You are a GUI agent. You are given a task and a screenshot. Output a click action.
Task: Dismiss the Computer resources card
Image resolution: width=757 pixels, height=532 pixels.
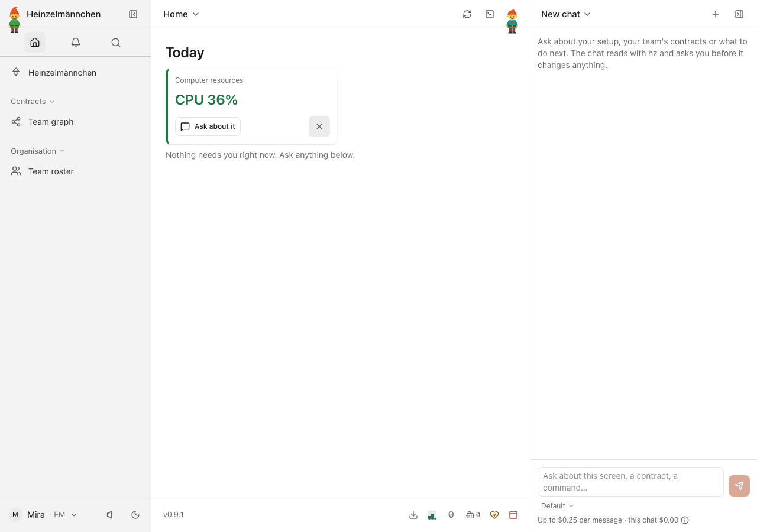319,126
